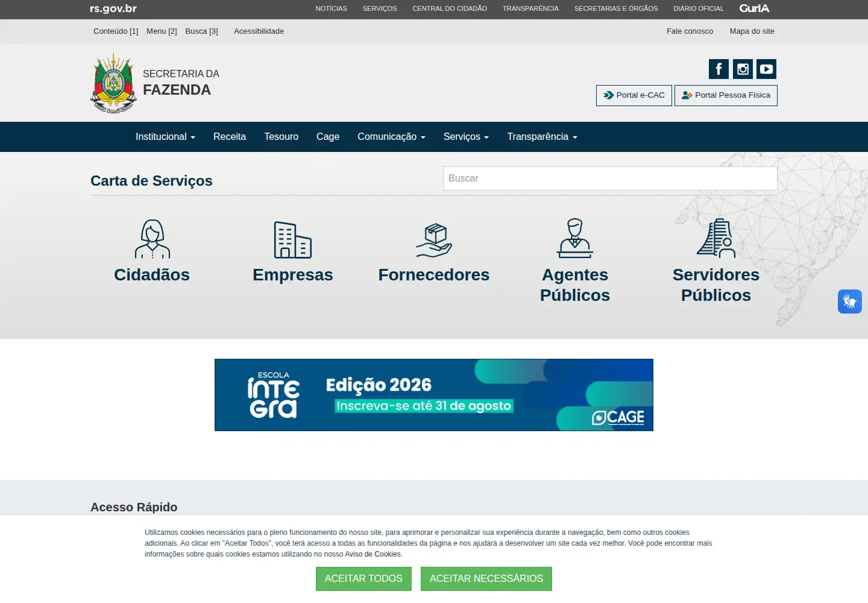Click the state coat of arms logo
Image resolution: width=868 pixels, height=603 pixels.
[113, 83]
